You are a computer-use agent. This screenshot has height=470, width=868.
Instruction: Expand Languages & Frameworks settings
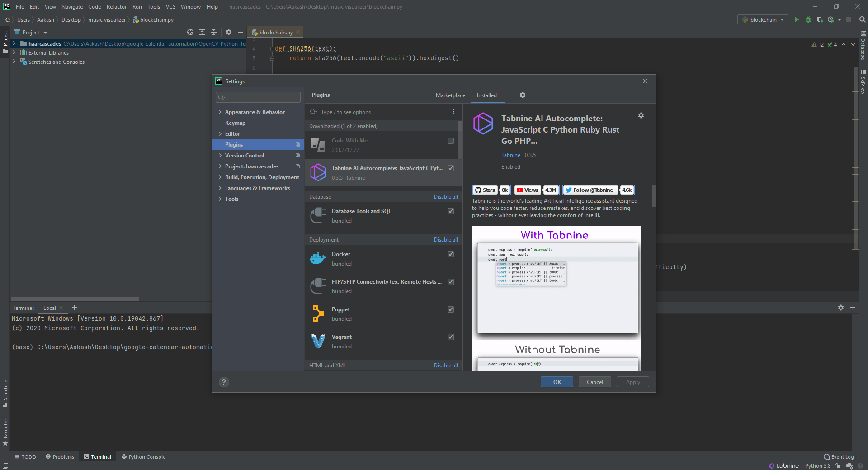220,188
